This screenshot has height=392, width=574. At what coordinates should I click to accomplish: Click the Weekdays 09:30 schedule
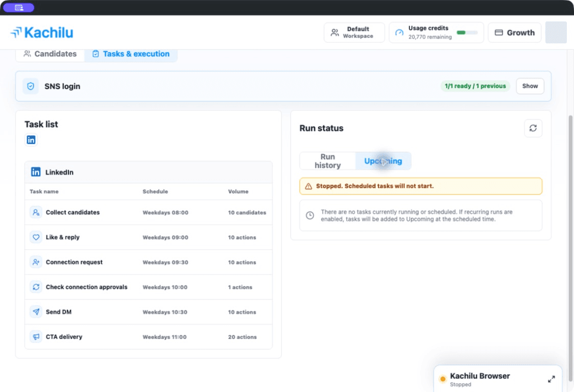165,262
